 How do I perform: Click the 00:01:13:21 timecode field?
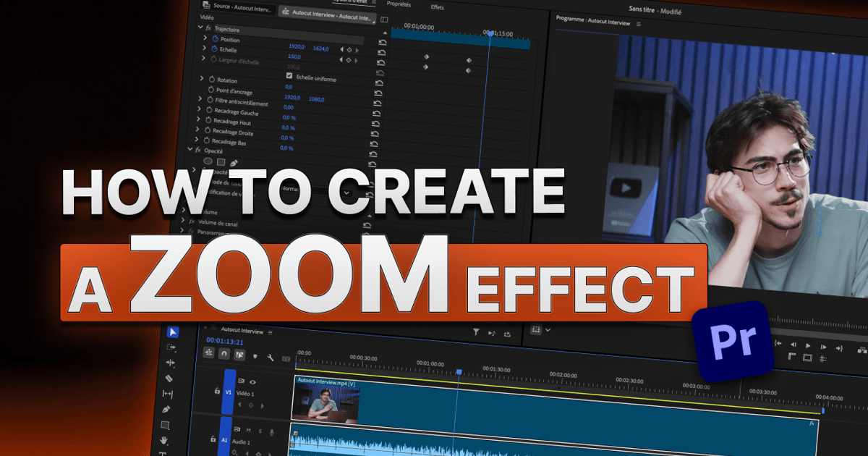[225, 342]
